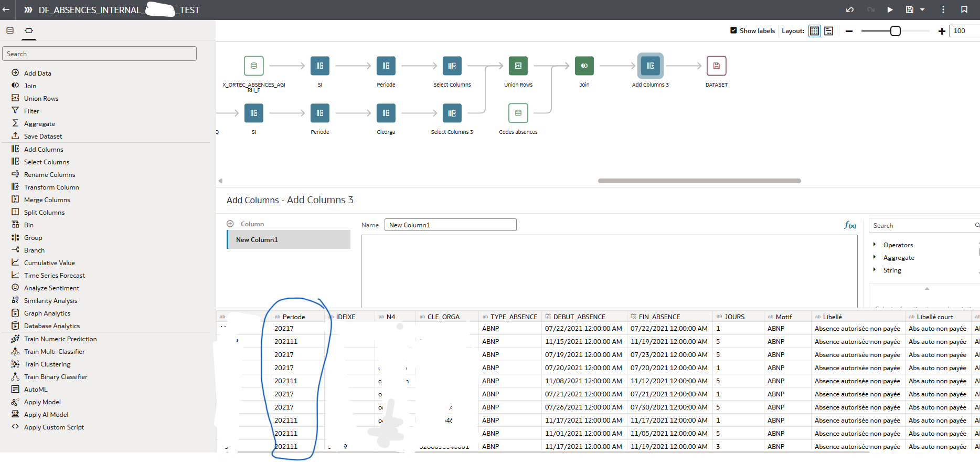Choose the Transform Column step
This screenshot has width=980, height=462.
click(x=51, y=187)
